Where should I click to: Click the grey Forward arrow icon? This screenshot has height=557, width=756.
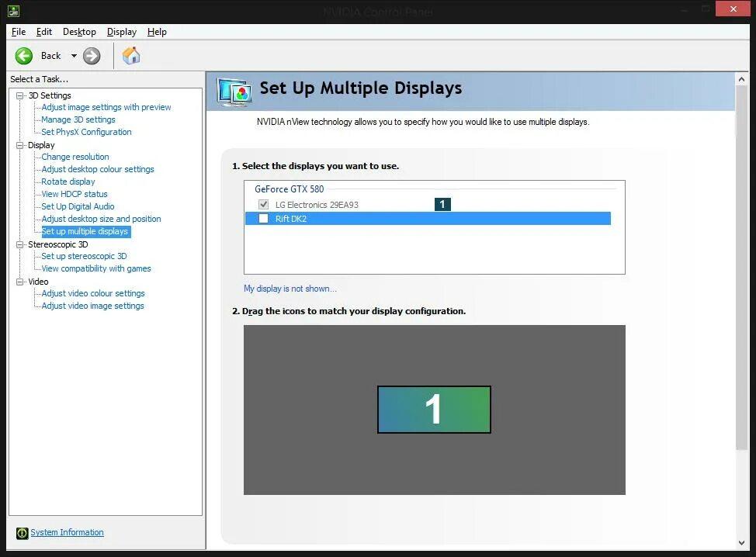click(92, 56)
